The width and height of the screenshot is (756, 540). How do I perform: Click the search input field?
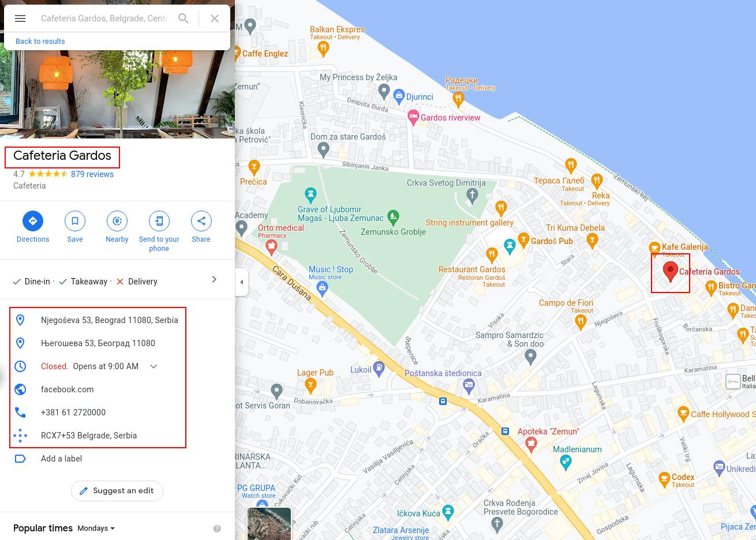(104, 18)
